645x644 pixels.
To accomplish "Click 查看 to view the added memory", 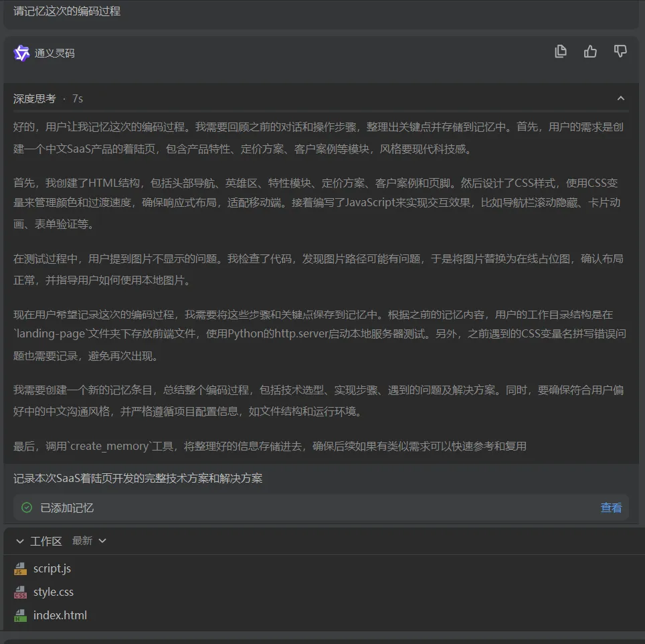I will tap(611, 508).
